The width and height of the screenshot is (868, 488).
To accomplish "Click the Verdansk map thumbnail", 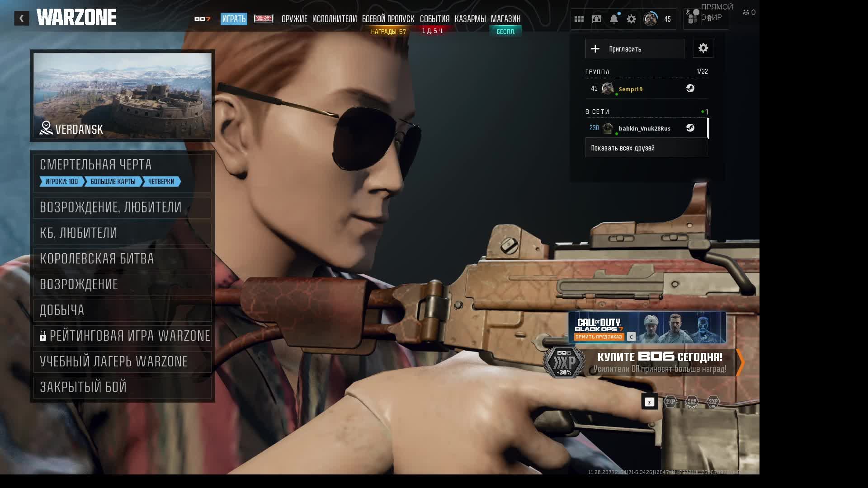I will click(x=122, y=95).
